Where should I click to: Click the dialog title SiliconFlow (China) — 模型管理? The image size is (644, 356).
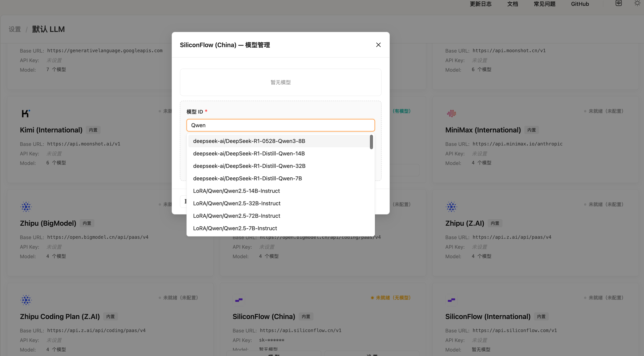pos(225,45)
